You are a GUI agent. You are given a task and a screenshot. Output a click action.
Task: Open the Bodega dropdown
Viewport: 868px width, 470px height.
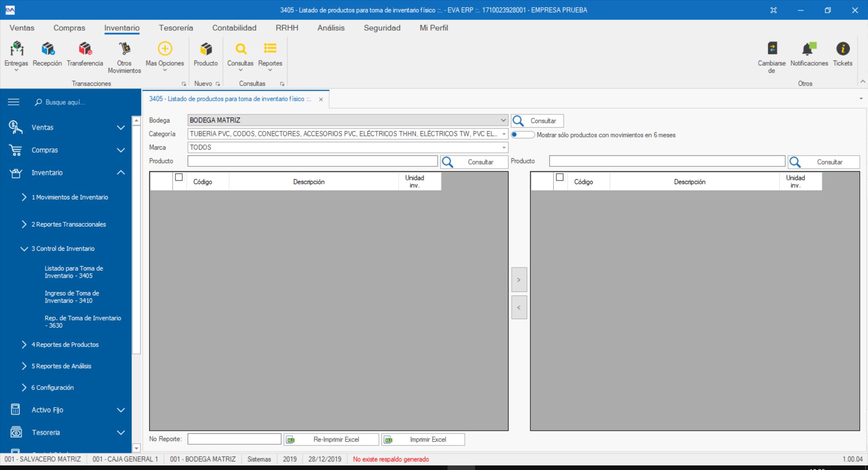[503, 120]
